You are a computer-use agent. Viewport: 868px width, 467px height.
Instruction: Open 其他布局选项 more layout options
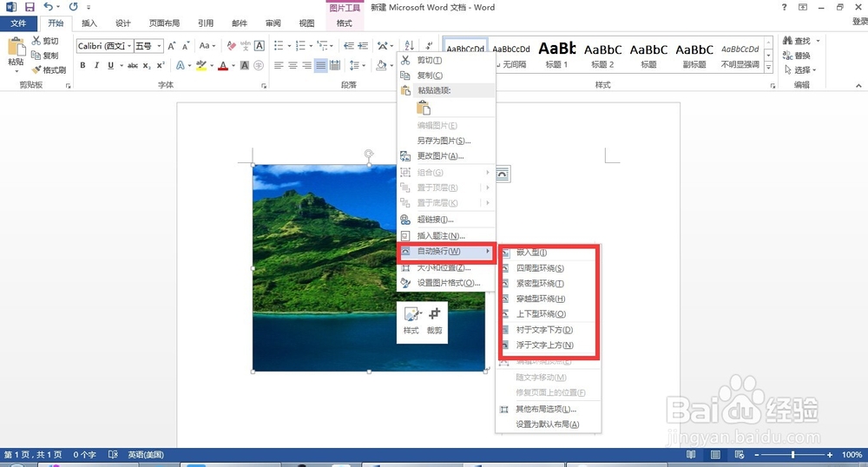[549, 410]
